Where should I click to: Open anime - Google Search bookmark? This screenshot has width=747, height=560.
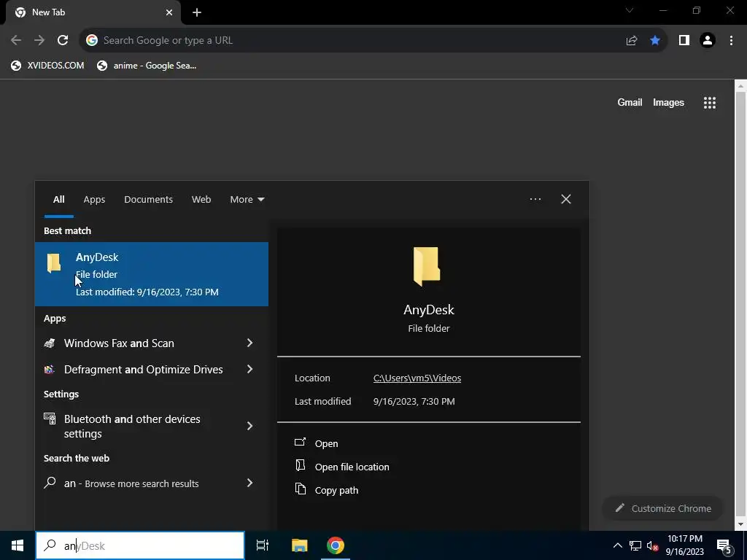click(147, 66)
